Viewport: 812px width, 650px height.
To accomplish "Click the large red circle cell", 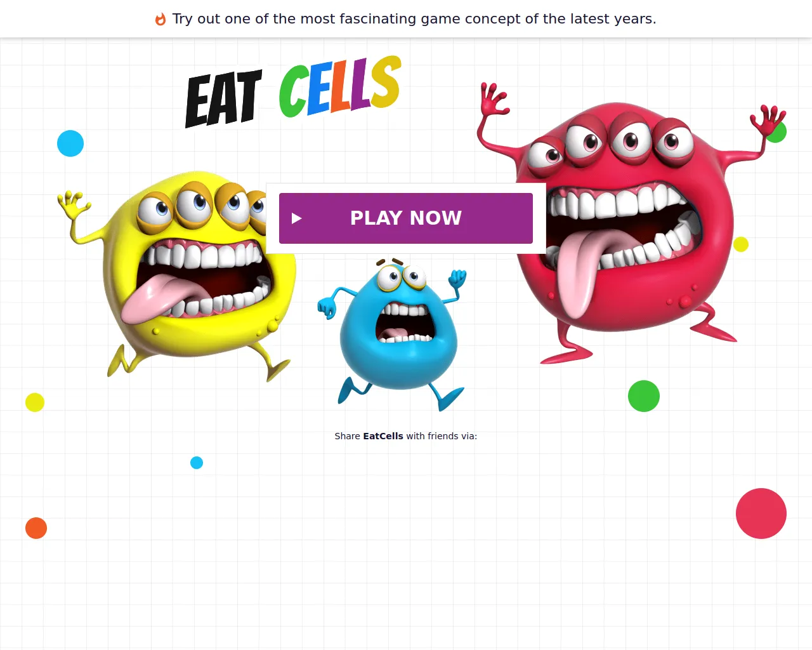I will pyautogui.click(x=761, y=514).
